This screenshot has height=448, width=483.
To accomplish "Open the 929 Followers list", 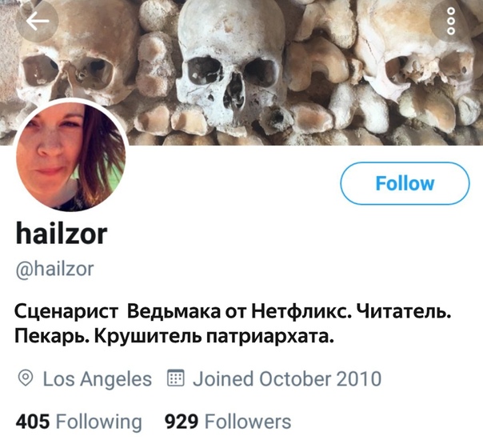I will point(228,422).
